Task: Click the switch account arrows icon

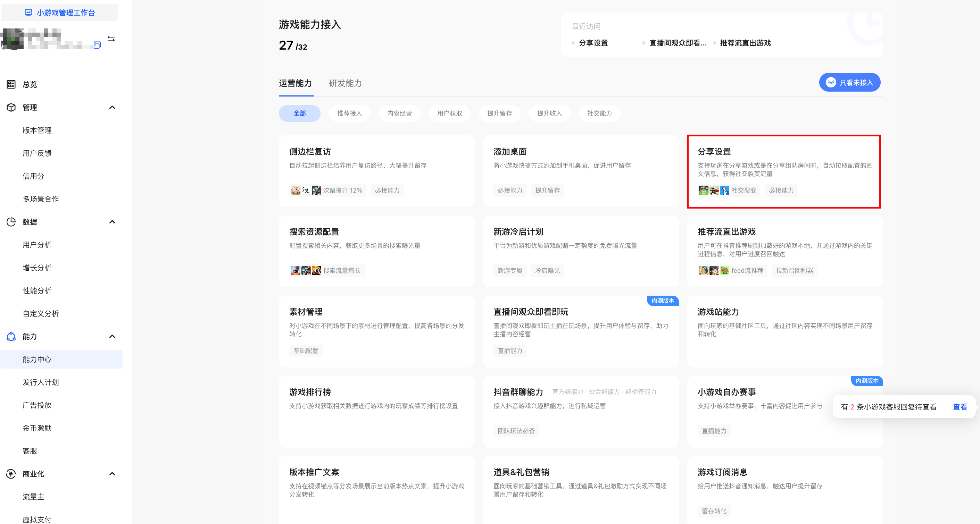Action: [111, 39]
